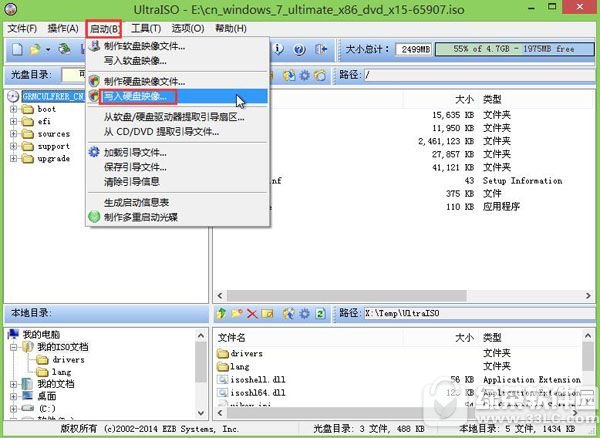Choose 从 CD/DVD 提取引导文件... entry
The width and height of the screenshot is (600, 438).
pos(178,132)
